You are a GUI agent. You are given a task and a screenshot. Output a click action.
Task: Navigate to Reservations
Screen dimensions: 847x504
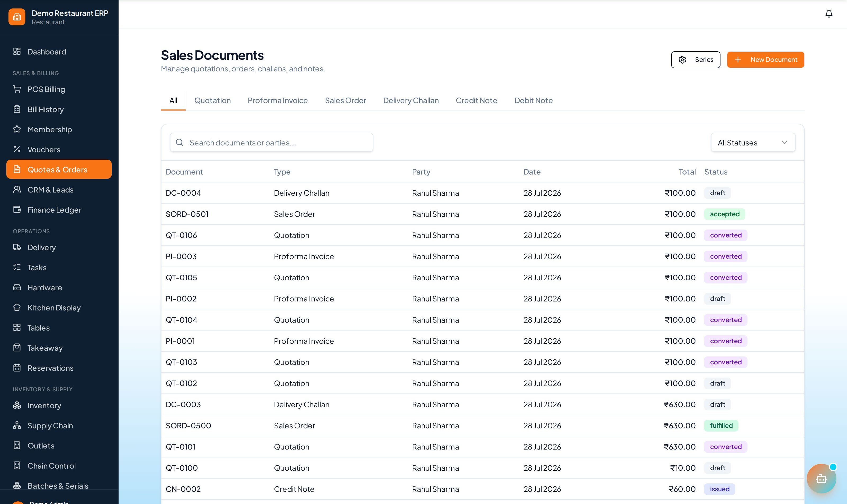(59, 368)
